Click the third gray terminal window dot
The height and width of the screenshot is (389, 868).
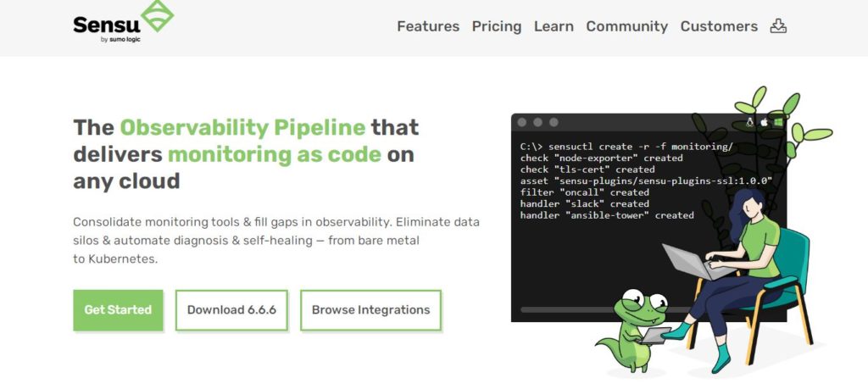click(552, 123)
